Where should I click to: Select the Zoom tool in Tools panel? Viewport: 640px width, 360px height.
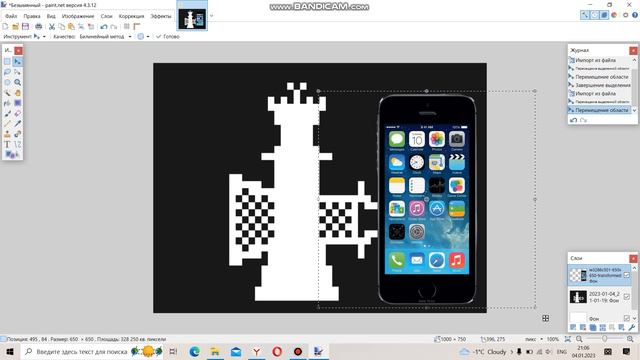click(x=18, y=82)
